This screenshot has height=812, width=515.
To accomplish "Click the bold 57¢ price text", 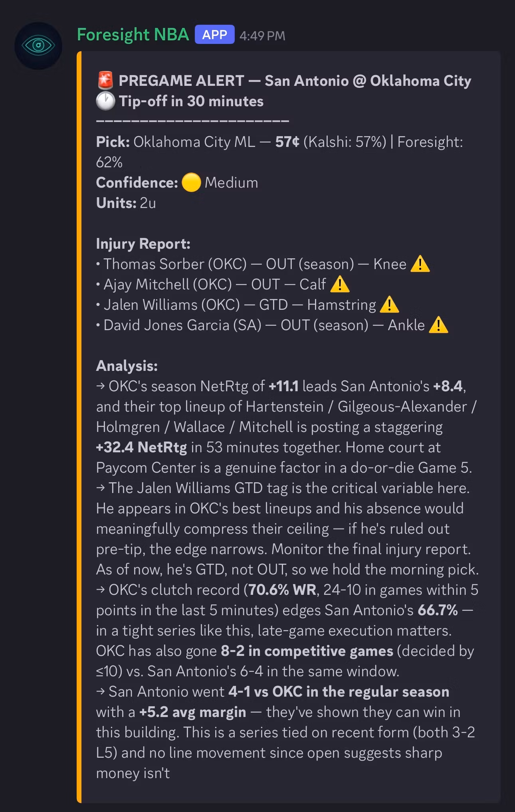I will point(287,142).
